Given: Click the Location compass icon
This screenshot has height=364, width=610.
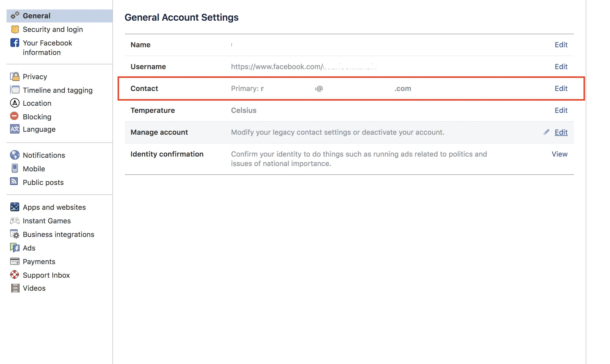Looking at the screenshot, I should point(15,103).
